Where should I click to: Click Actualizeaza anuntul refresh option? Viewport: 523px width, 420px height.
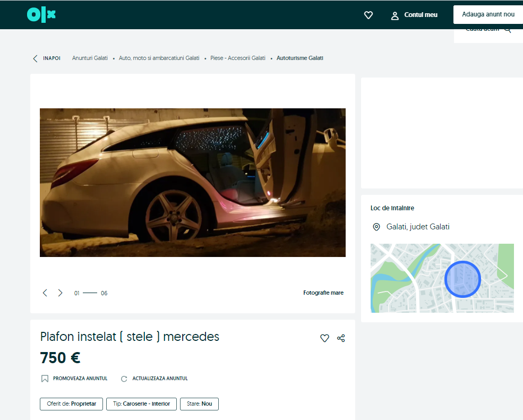coord(154,379)
